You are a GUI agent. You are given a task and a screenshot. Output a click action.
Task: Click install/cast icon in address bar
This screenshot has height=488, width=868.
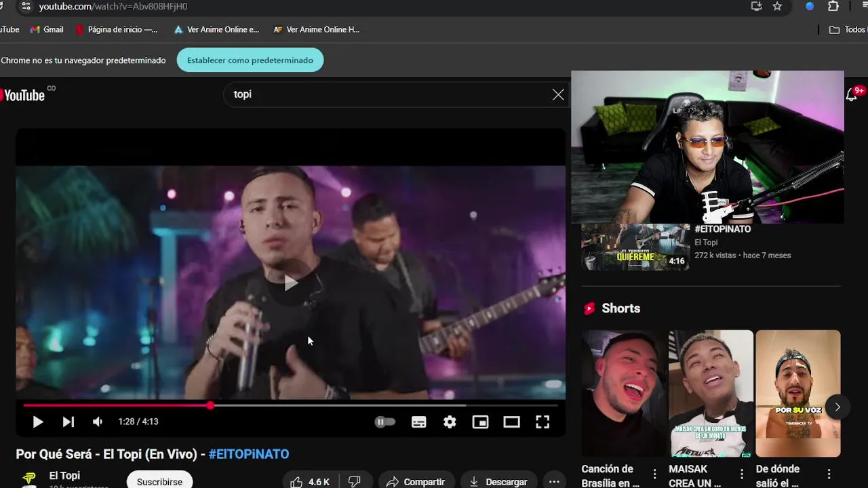[x=757, y=6]
